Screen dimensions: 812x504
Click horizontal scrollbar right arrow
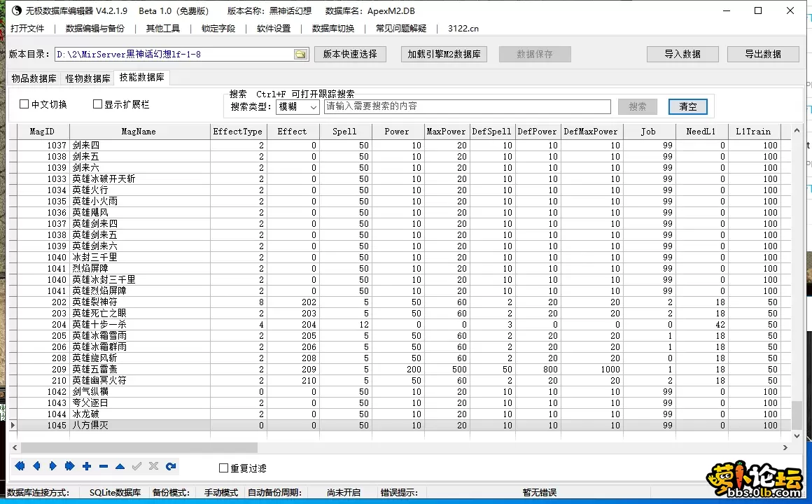pos(785,447)
